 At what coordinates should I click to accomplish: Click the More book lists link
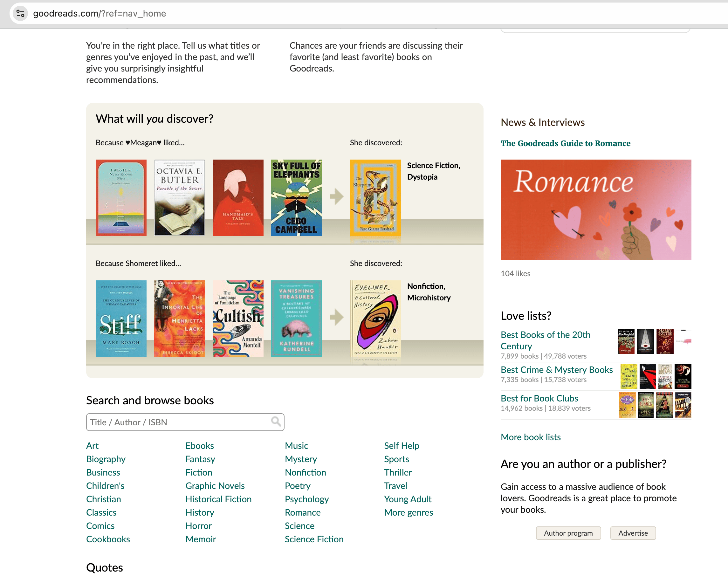pos(530,437)
